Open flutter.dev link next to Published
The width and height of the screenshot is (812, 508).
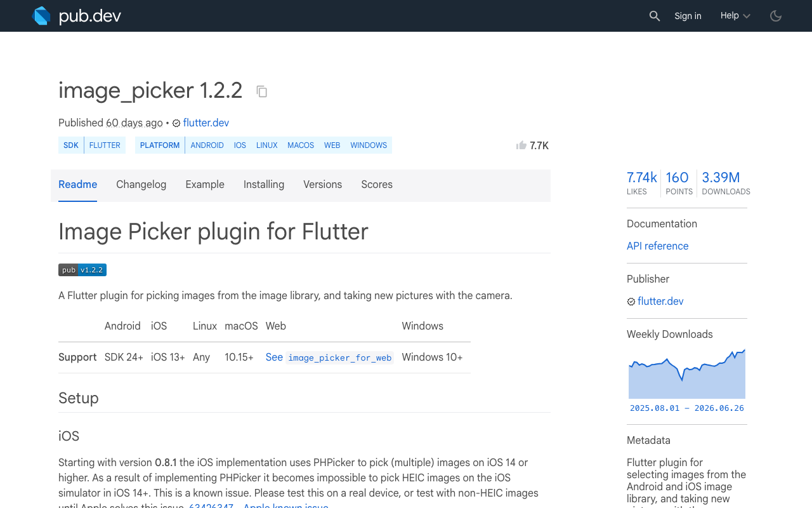[206, 123]
